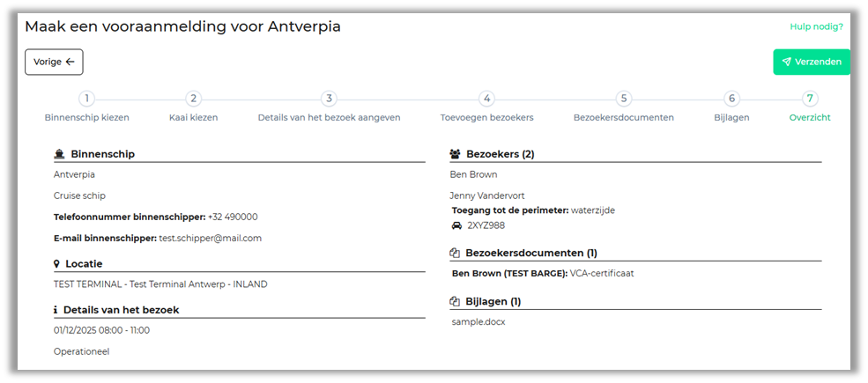
Task: Click the car icon next to 2XYZ988
Action: tap(456, 225)
